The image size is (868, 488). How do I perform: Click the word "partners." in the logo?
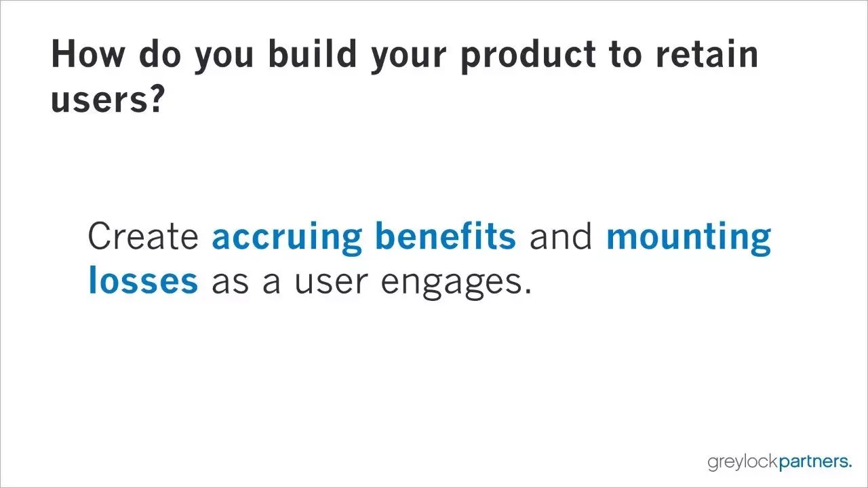pos(815,463)
